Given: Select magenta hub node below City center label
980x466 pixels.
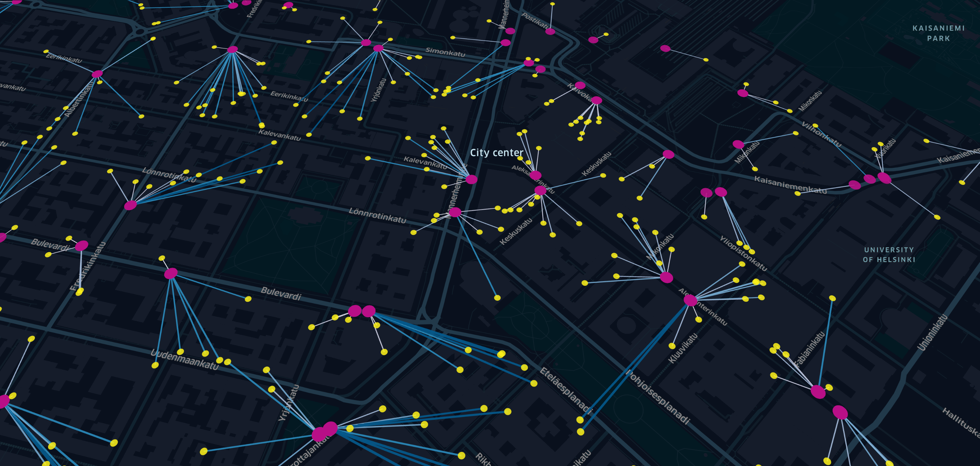Looking at the screenshot, I should coord(471,179).
